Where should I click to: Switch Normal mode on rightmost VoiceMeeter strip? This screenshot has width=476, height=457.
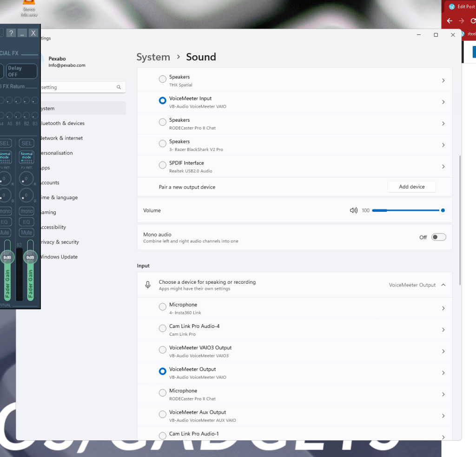[x=26, y=157]
